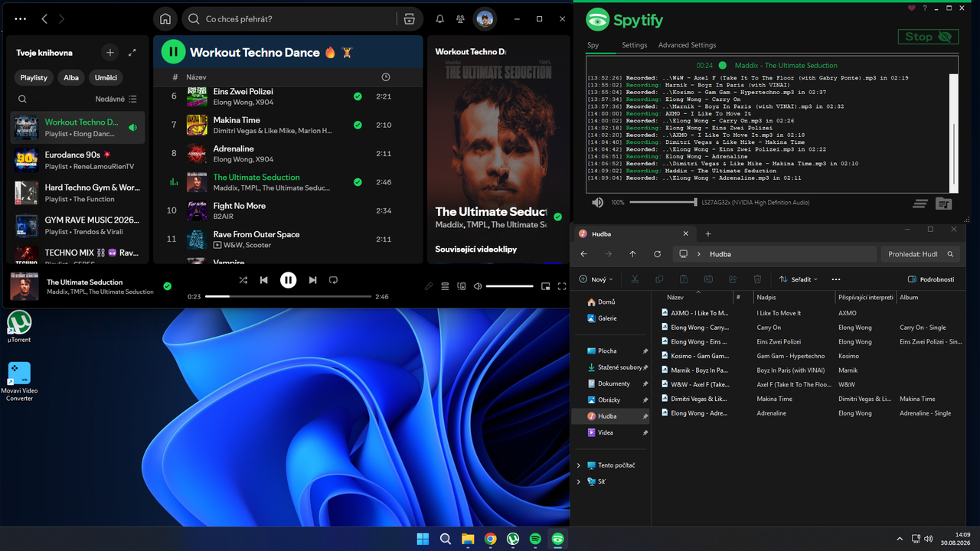Toggle Podrobnosti details pane in Explorer
The width and height of the screenshot is (980, 551).
click(931, 279)
